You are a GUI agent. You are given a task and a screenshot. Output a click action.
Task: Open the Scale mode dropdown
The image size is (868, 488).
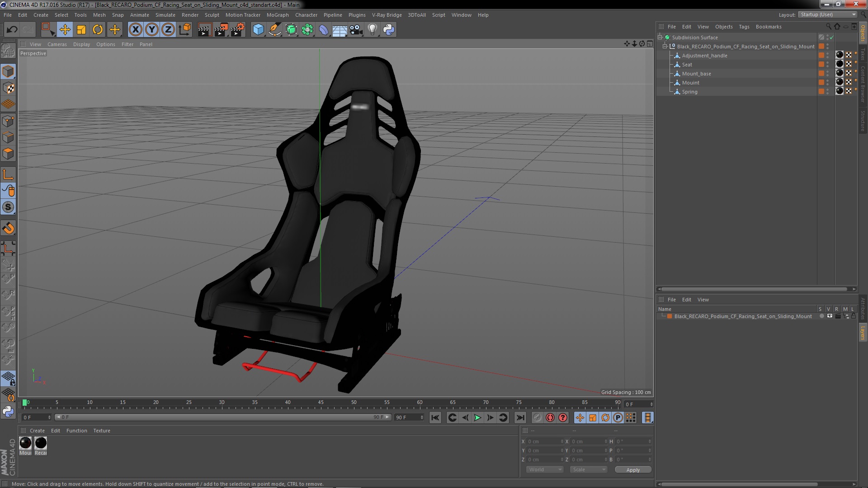tap(589, 469)
